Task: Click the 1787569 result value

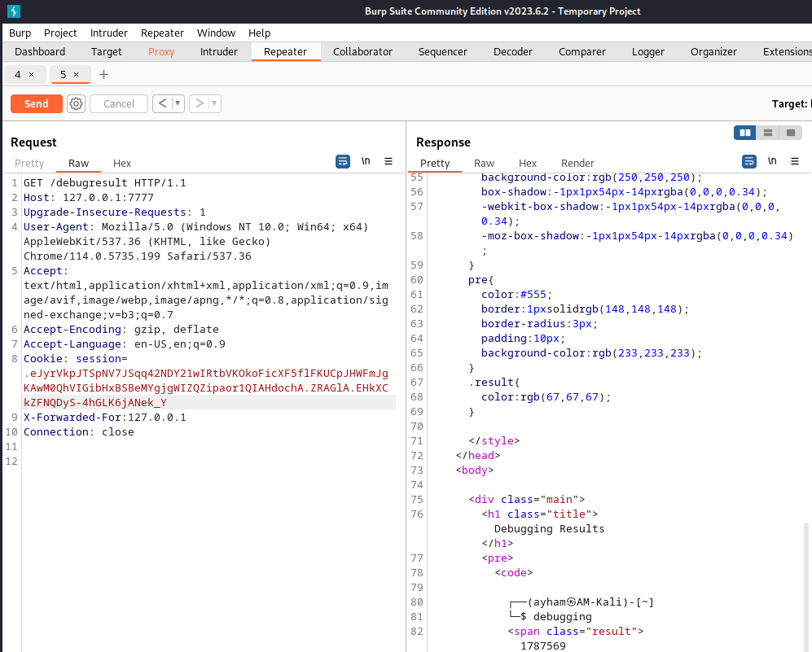Action: [542, 645]
